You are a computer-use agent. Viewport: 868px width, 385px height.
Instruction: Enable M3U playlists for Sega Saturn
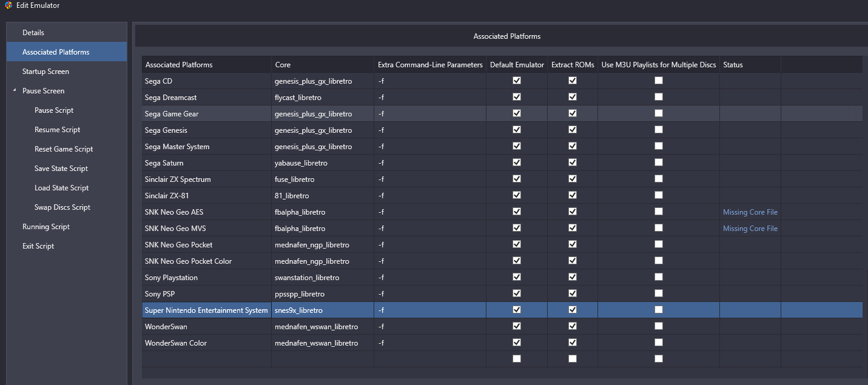[659, 162]
